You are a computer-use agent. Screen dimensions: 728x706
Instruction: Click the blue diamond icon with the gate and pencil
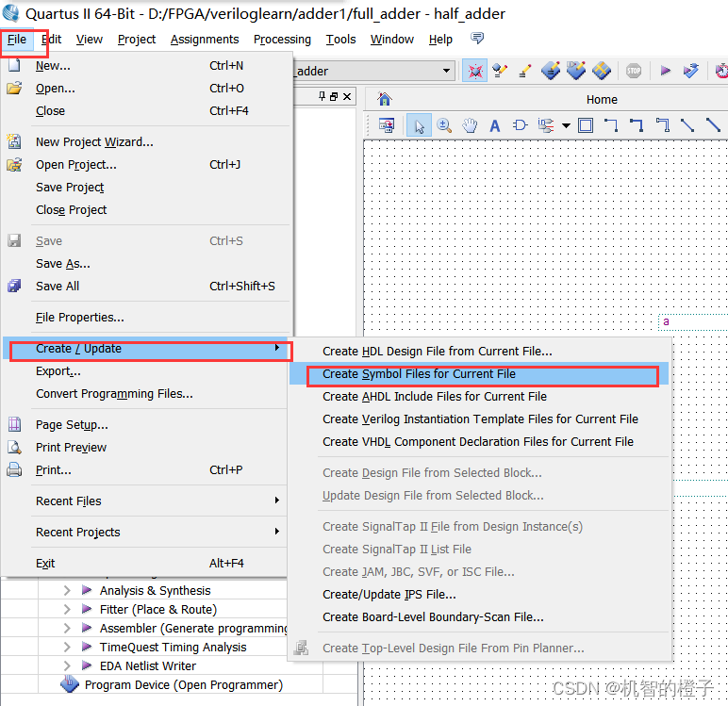576,71
